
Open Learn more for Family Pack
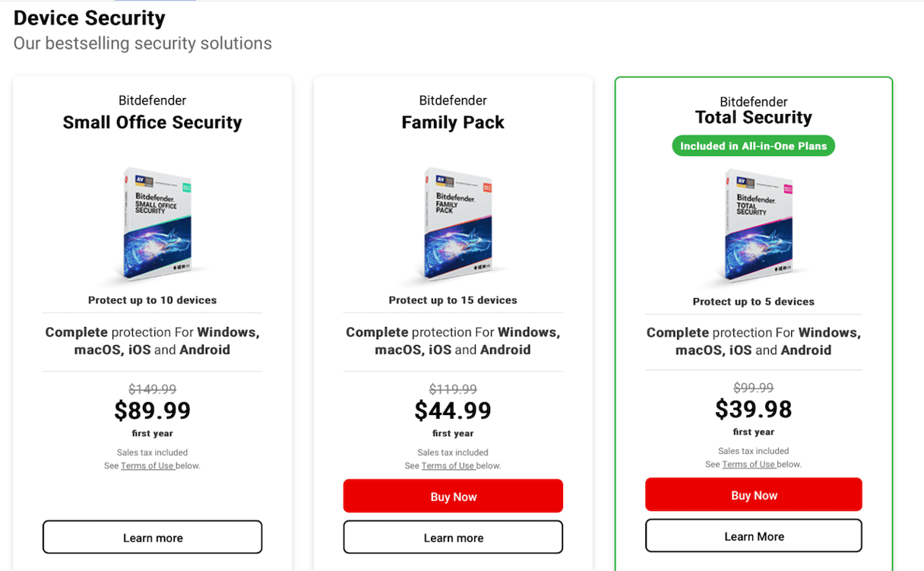[x=453, y=538]
